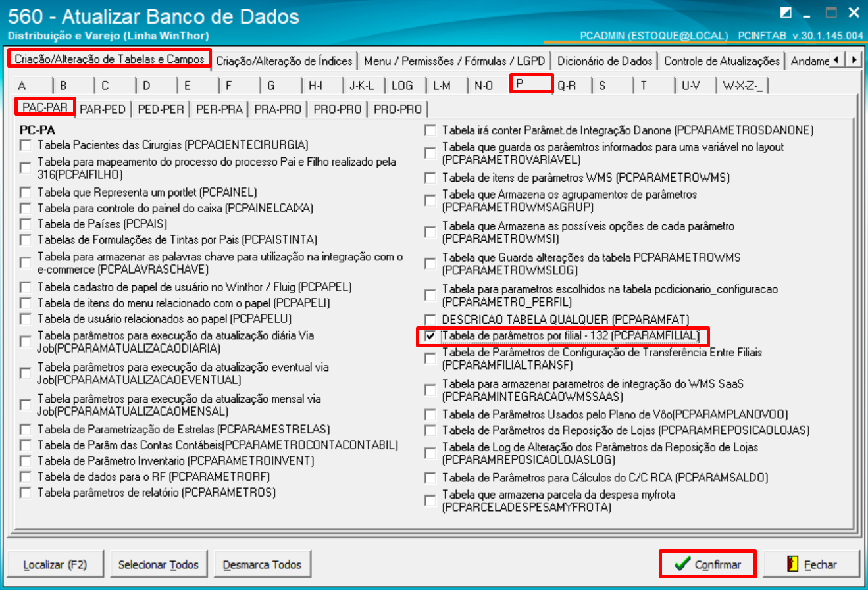
Task: Check the PCPAINELCAIXA table checkbox
Action: point(26,208)
